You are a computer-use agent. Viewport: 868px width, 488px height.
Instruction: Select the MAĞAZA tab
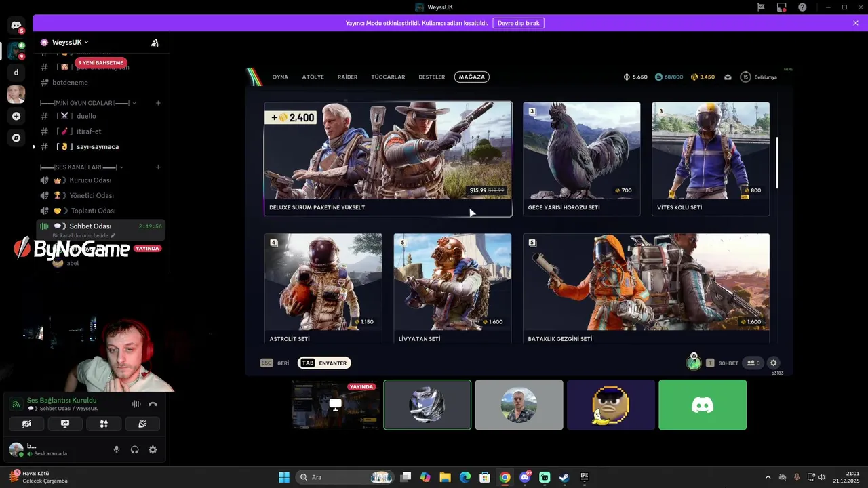[472, 77]
